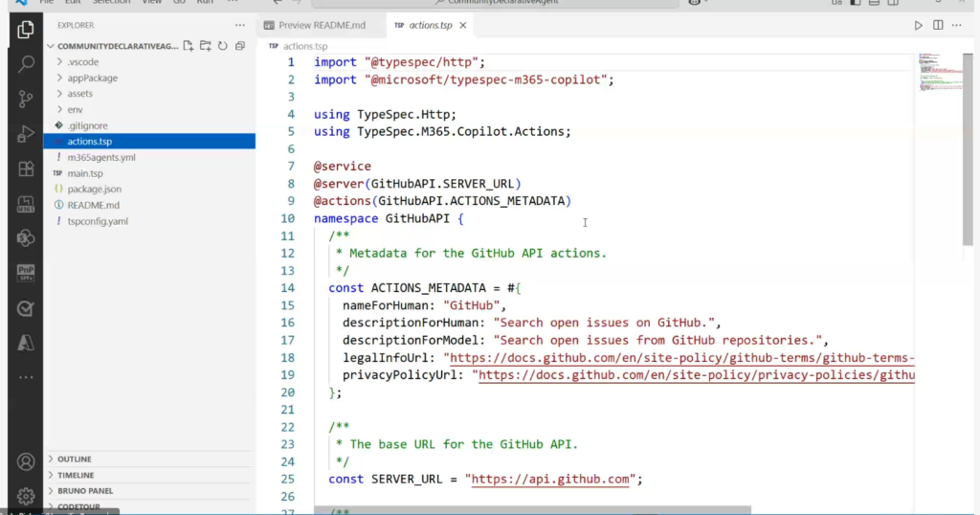980x515 pixels.
Task: Open README.md in the file tree
Action: 93,205
